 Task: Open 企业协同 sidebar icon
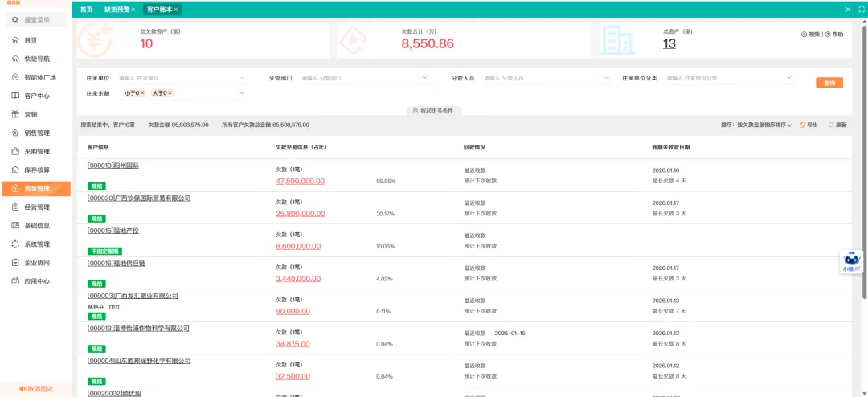15,263
